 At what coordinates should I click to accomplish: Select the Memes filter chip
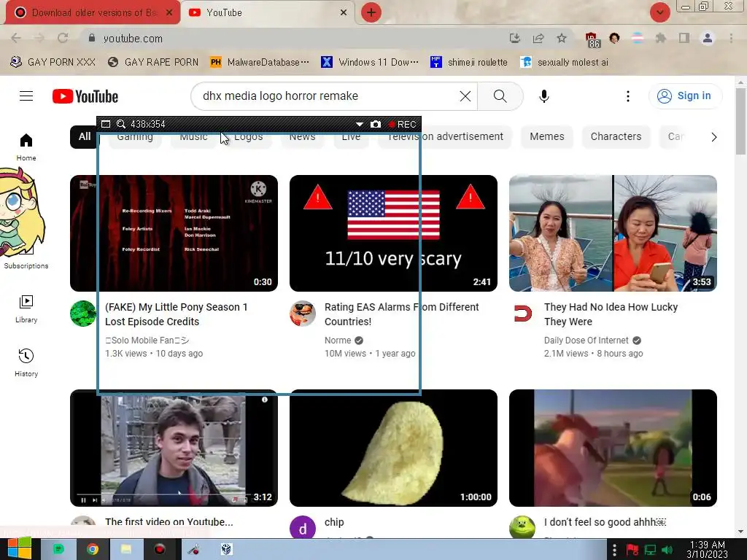pyautogui.click(x=547, y=136)
